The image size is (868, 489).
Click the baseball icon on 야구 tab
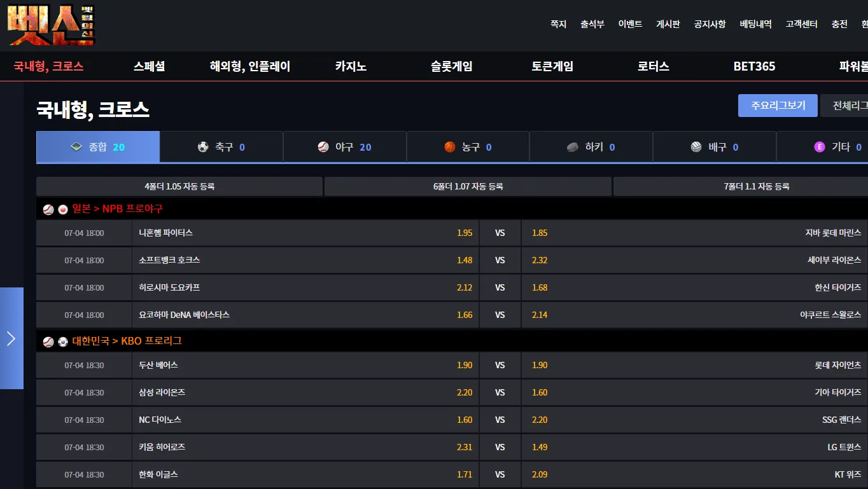323,147
